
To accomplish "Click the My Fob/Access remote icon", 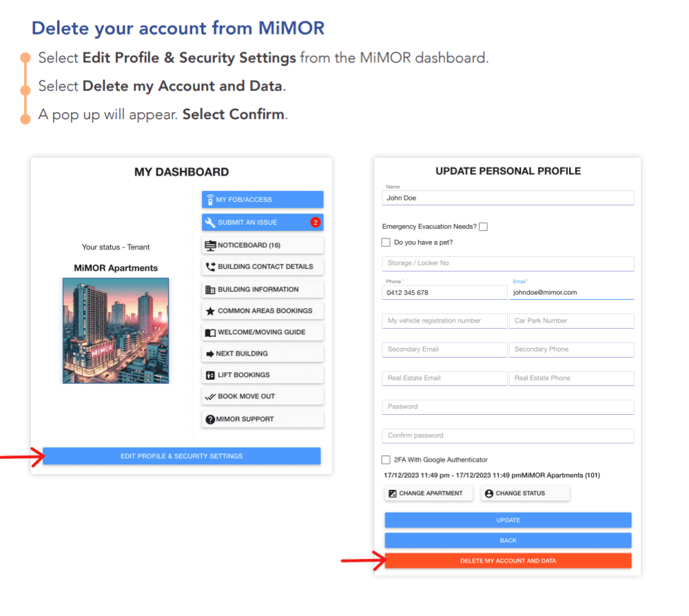I will coord(210,199).
